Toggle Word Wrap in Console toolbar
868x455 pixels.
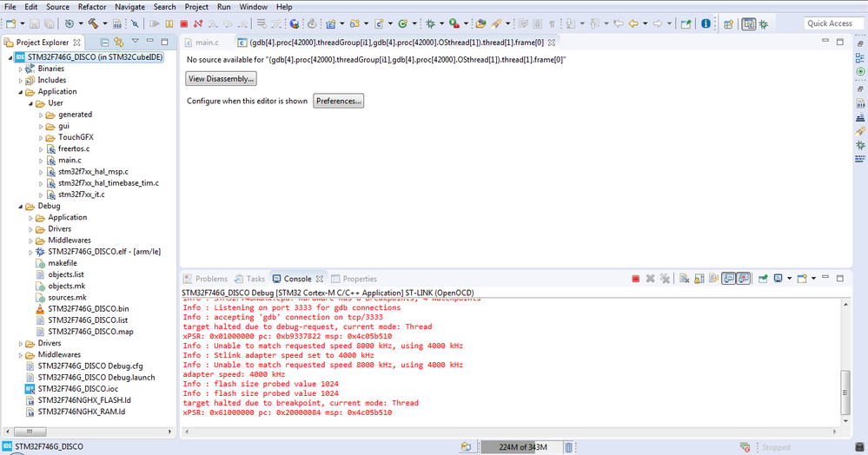coord(713,279)
